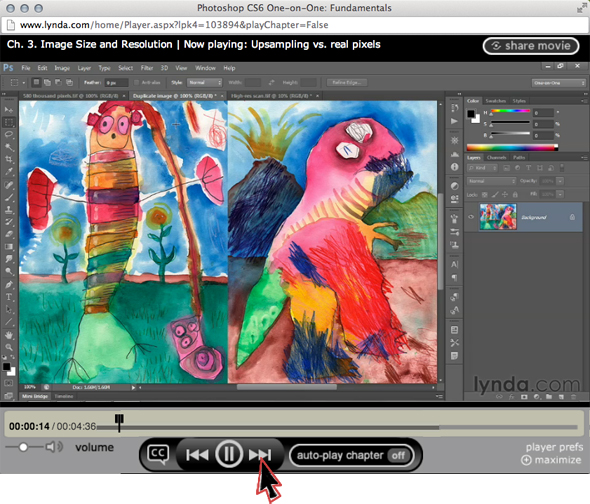The image size is (590, 504).
Task: Open the Adjustments panel icon
Action: [455, 186]
